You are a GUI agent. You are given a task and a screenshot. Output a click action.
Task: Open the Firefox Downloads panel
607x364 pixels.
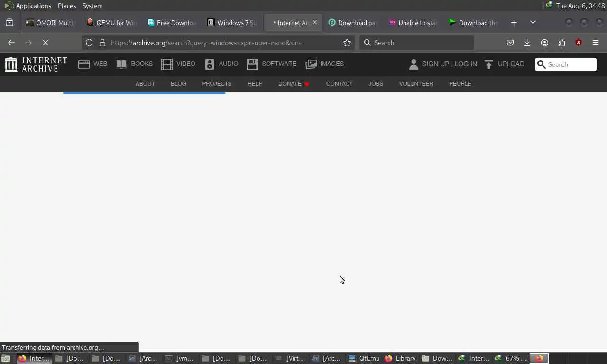[527, 43]
